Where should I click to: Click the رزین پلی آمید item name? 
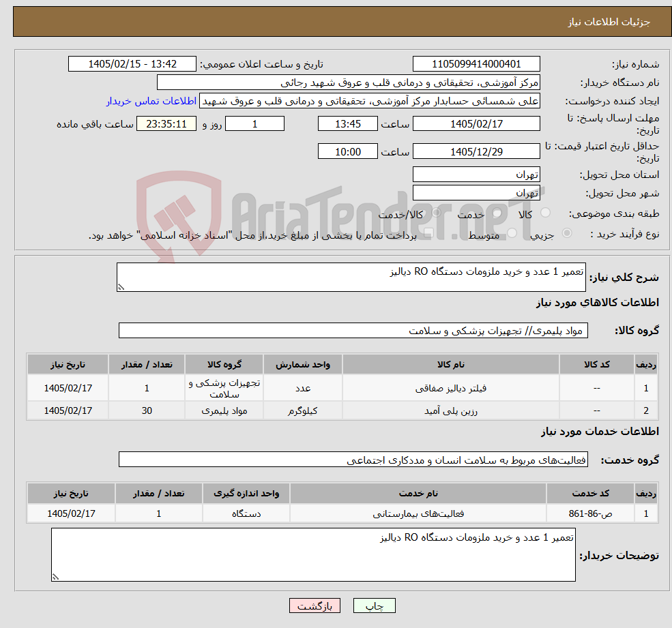click(450, 410)
